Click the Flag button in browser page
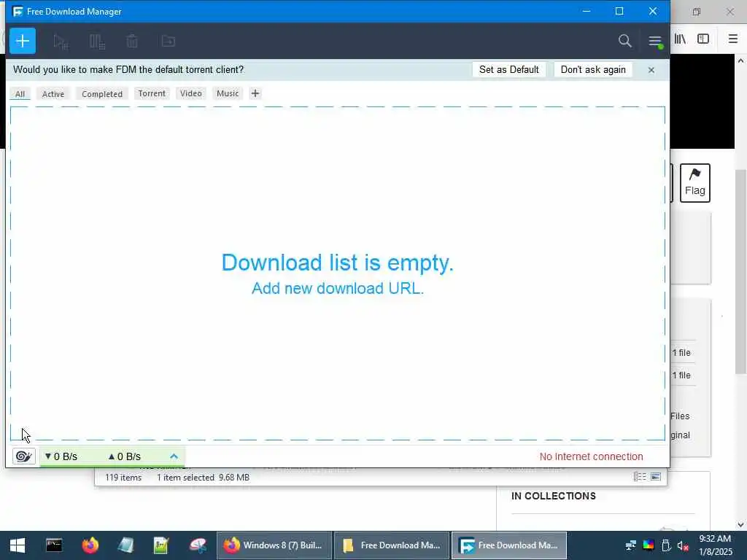This screenshot has height=560, width=747. point(694,183)
